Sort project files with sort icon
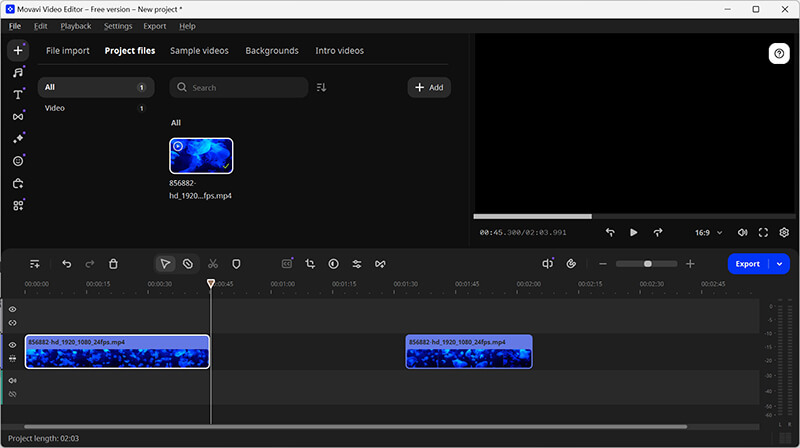800x448 pixels. point(321,88)
